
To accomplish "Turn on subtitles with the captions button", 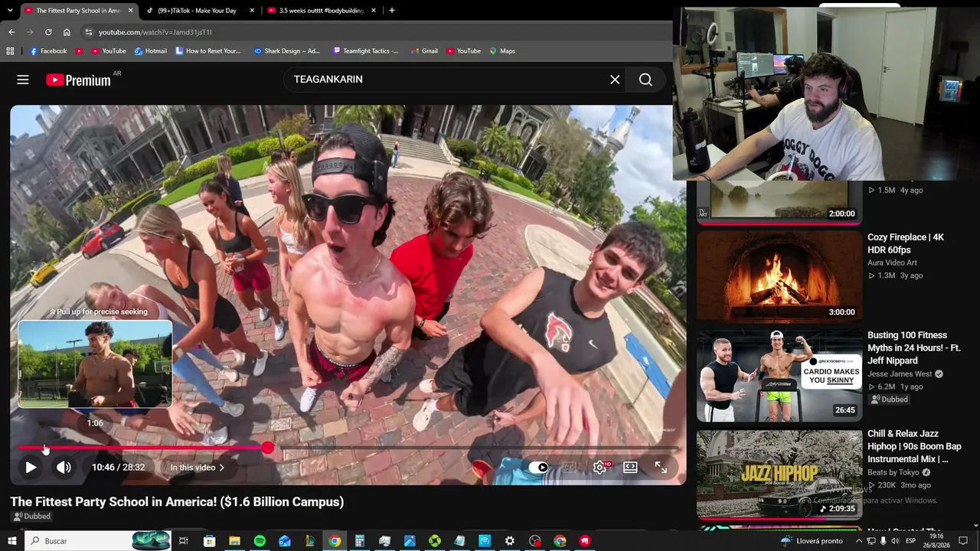I will (x=569, y=467).
